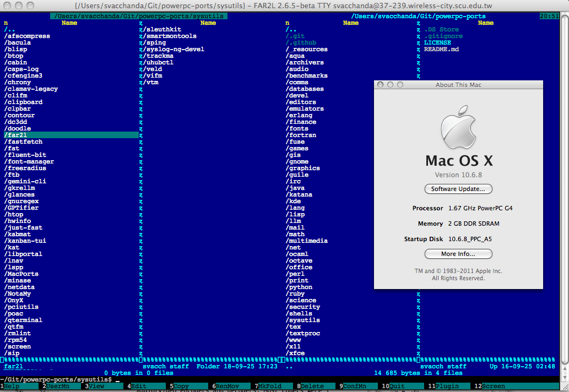Screen dimensions: 569x392
Task: Click the Software Update... button
Action: pyautogui.click(x=458, y=189)
